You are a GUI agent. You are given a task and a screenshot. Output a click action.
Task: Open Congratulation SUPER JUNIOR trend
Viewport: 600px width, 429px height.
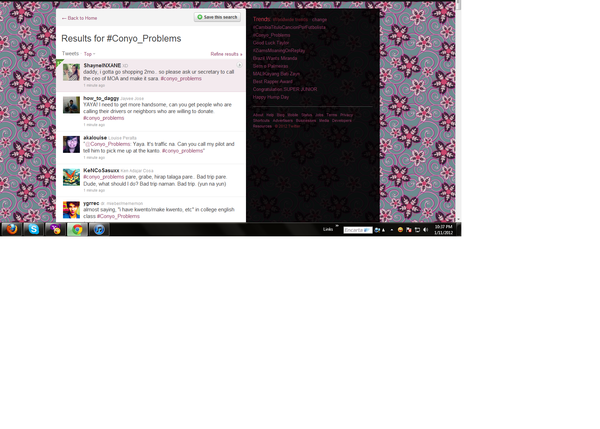coord(285,89)
